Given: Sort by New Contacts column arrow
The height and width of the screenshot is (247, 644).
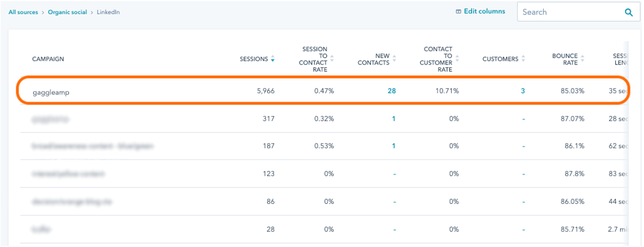Looking at the screenshot, I should click(x=394, y=59).
